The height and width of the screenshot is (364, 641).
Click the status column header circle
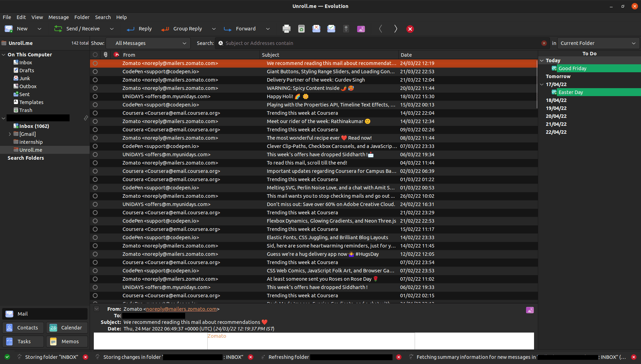95,55
